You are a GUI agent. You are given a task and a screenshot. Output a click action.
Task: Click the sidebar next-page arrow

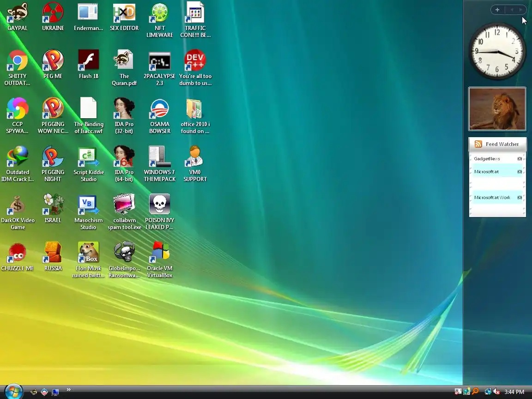pos(520,10)
